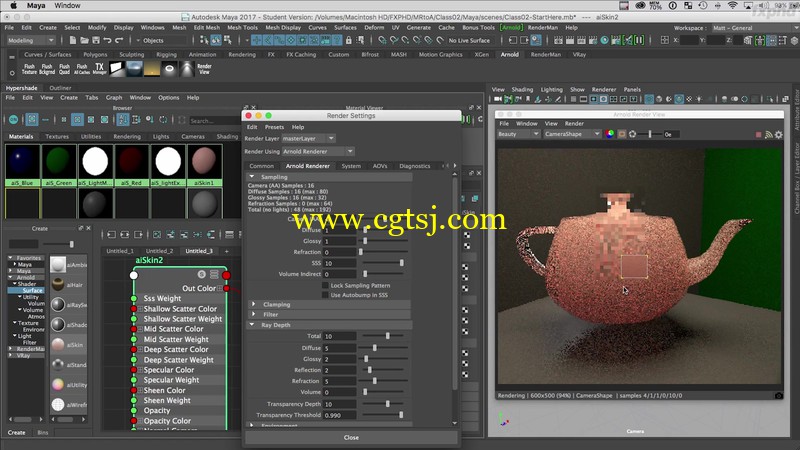Click the Flush Quad shelf button

pos(64,69)
